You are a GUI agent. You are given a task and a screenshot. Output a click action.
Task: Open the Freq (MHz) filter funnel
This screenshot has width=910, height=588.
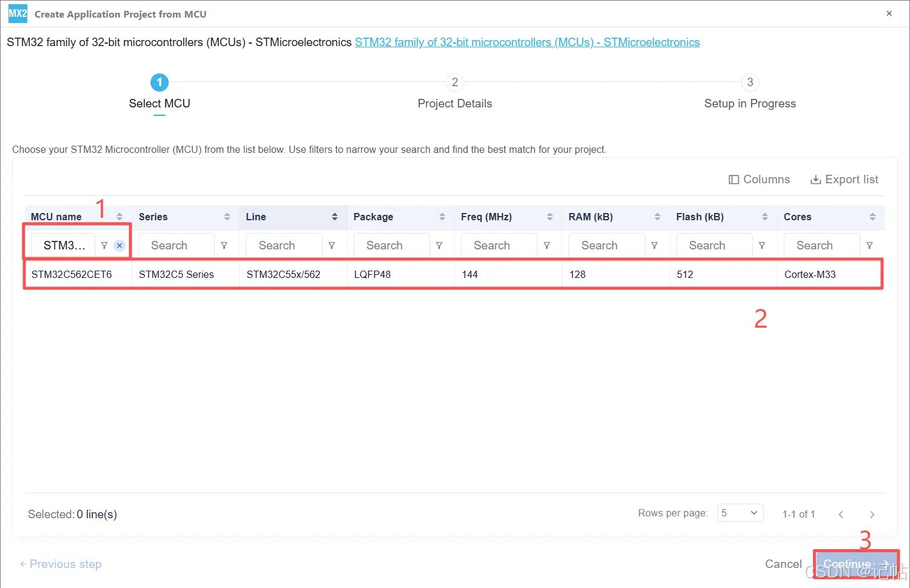tap(547, 245)
